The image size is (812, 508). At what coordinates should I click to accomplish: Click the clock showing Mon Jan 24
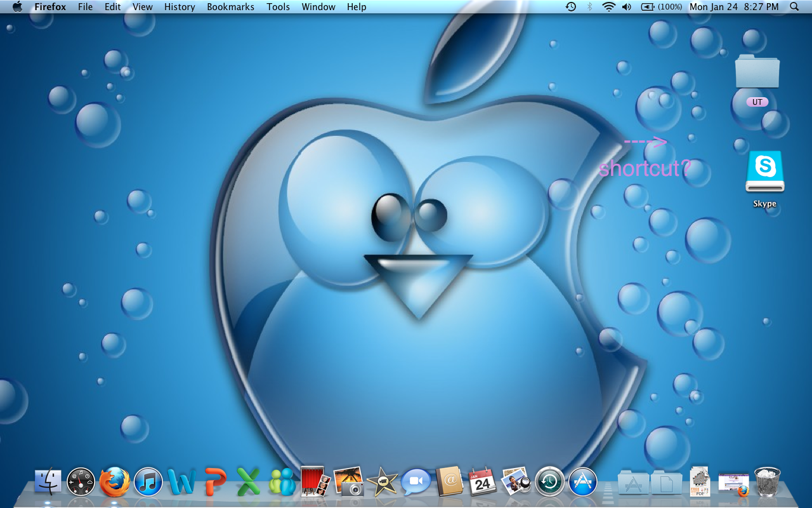734,7
